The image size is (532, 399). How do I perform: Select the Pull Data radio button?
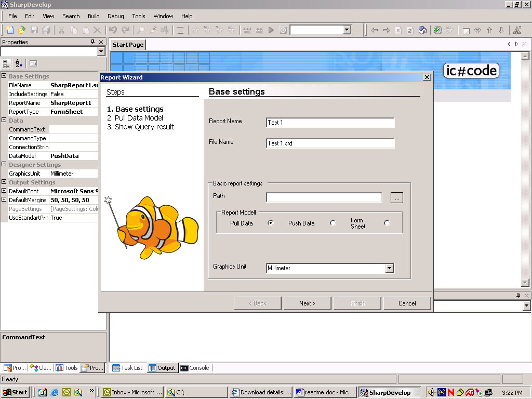(x=270, y=223)
